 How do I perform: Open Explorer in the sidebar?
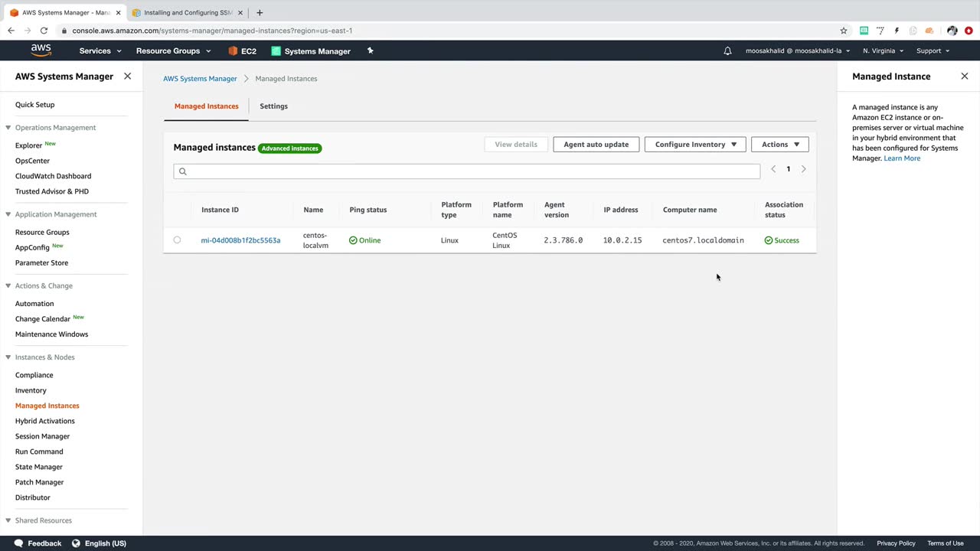[x=28, y=145]
